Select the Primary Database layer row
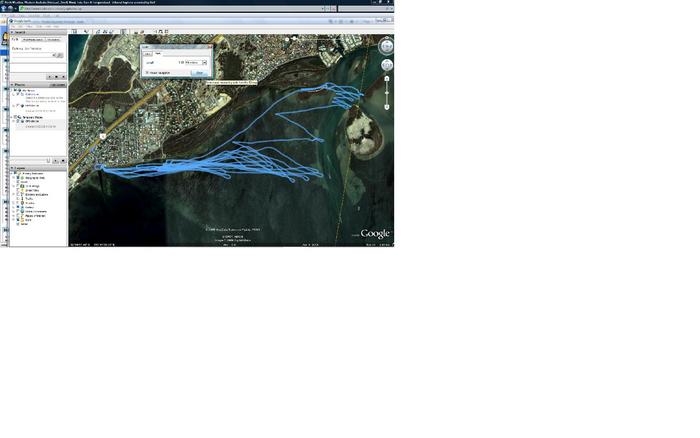Screen dimensions: 700x438 pos(32,173)
